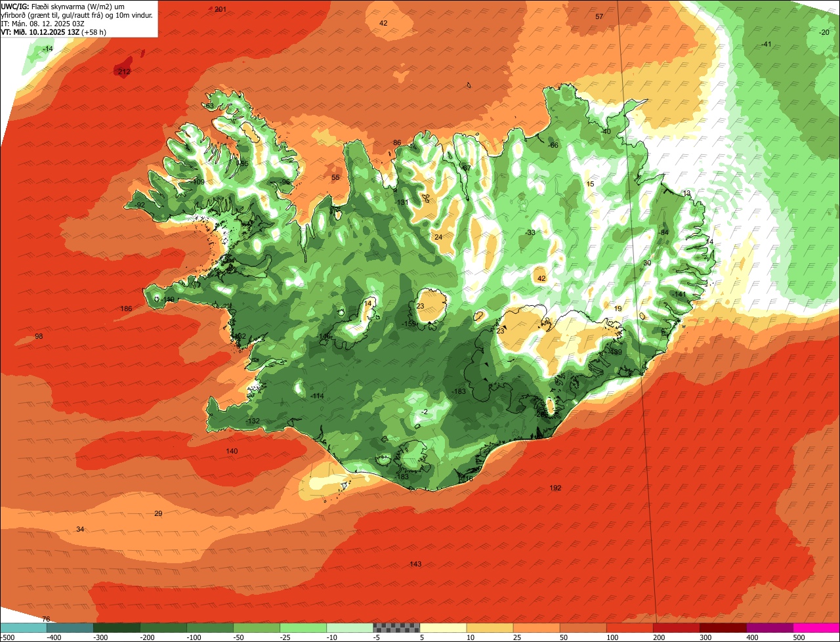
Task: Click the magenta swatch after the 500 label
Action: coord(816,628)
